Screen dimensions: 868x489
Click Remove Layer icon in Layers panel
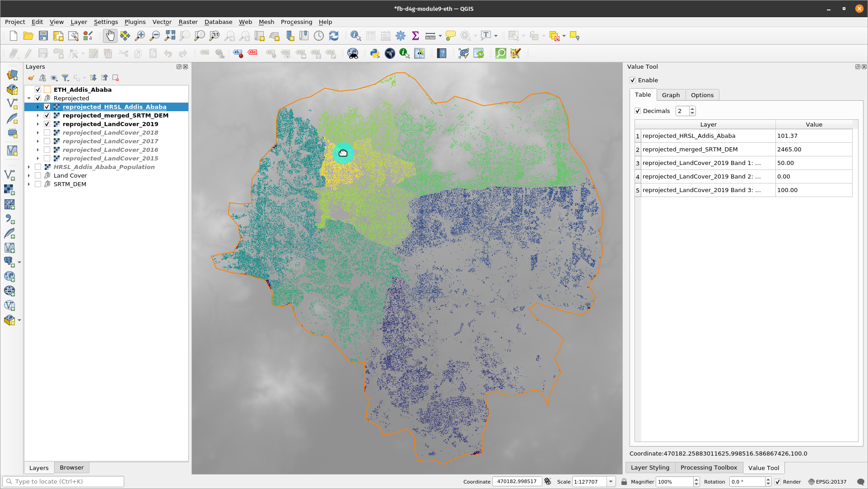click(116, 78)
